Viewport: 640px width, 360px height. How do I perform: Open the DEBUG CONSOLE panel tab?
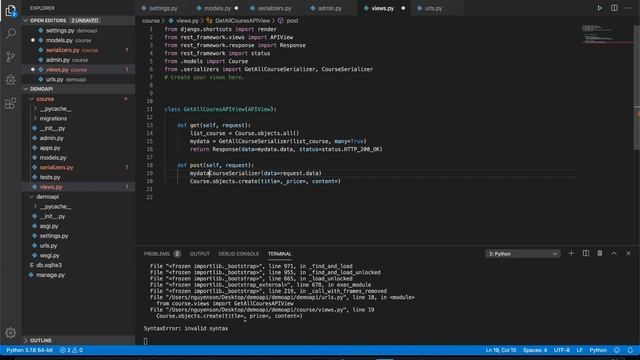(238, 254)
